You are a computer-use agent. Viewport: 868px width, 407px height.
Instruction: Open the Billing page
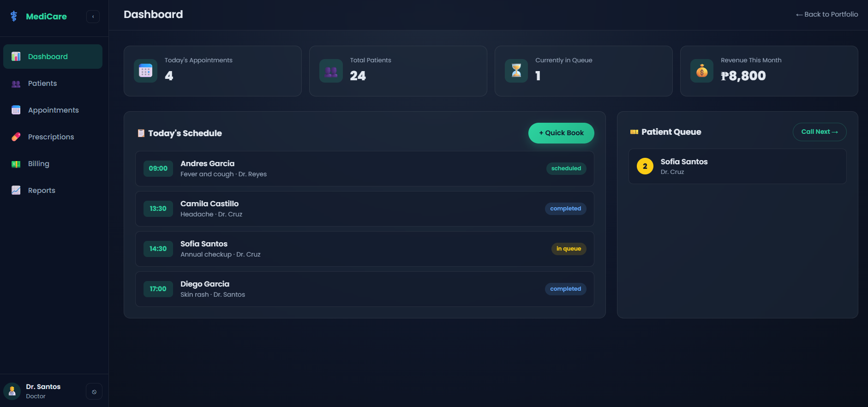tap(53, 164)
